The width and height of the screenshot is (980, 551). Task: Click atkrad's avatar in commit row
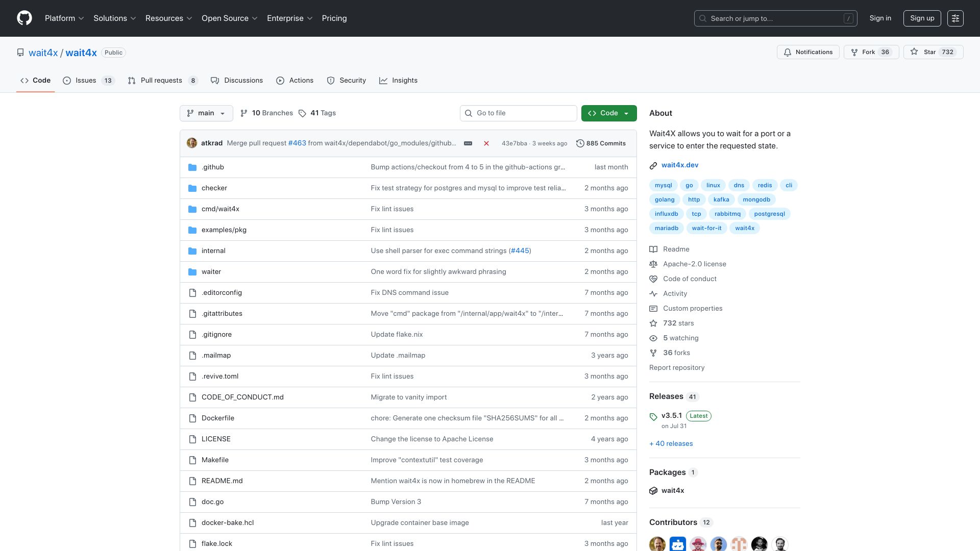192,143
